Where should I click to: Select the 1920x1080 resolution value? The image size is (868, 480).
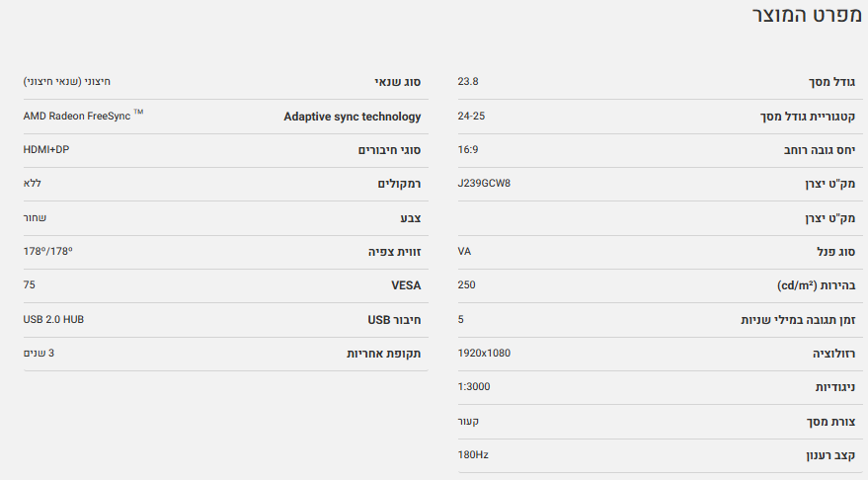pos(484,353)
